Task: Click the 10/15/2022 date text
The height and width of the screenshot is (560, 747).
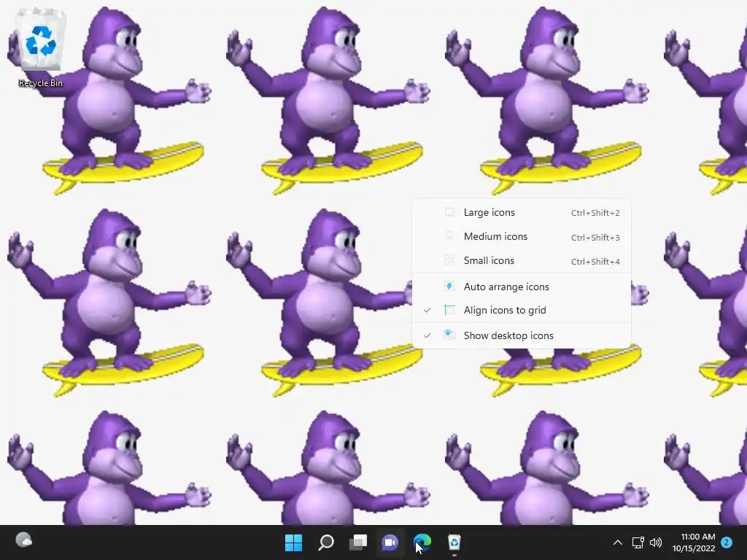Action: point(694,548)
